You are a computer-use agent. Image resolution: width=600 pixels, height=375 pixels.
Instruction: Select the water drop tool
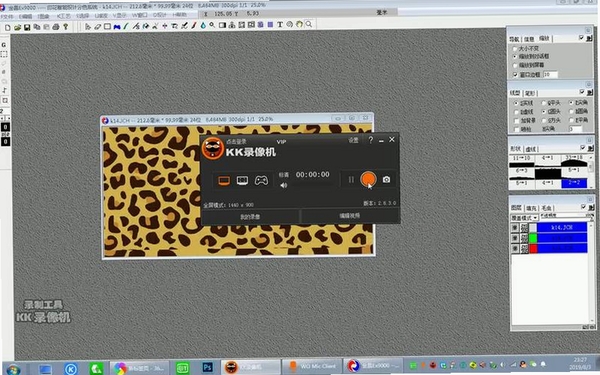(x=203, y=25)
